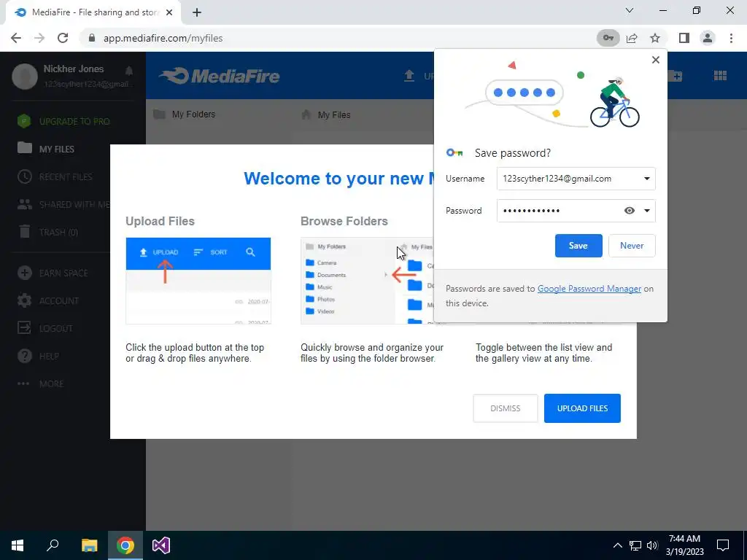Click the Upload Files tutorial thumbnail

coord(198,281)
